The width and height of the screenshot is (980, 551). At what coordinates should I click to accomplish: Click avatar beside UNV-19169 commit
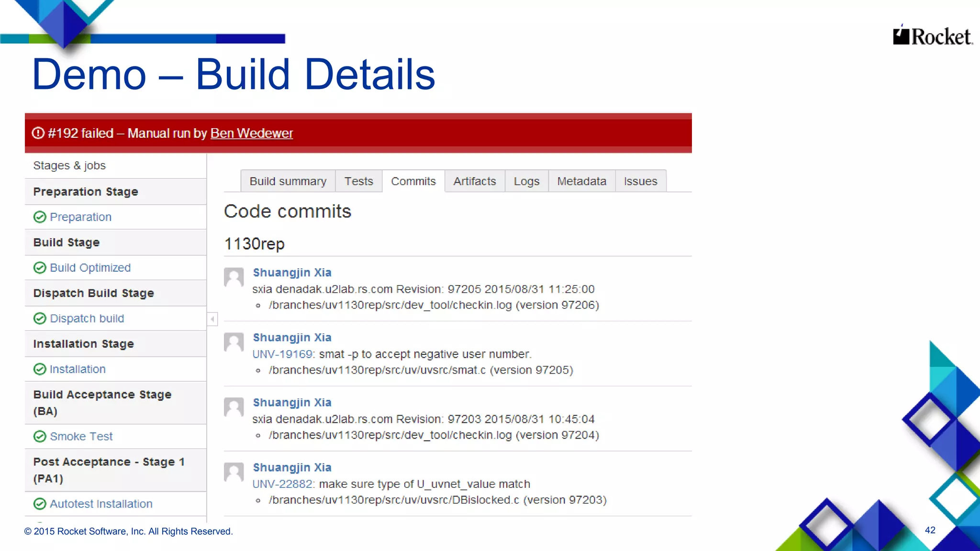[x=234, y=342]
